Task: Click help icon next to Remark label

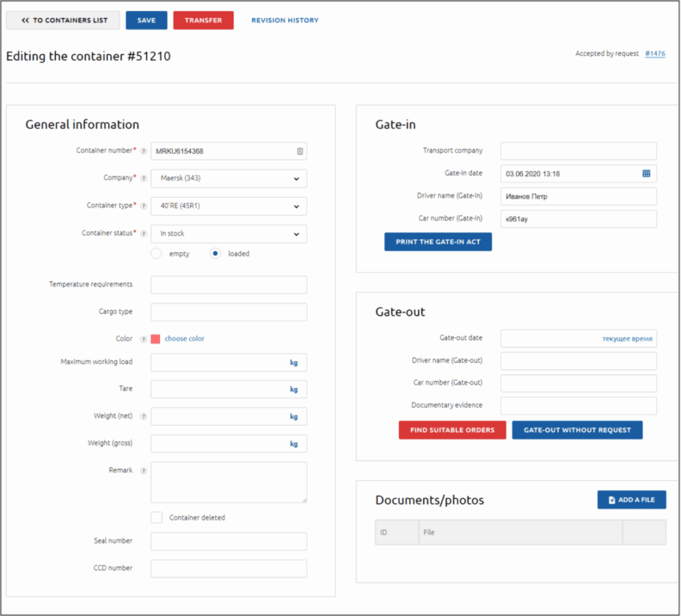Action: 143,471
